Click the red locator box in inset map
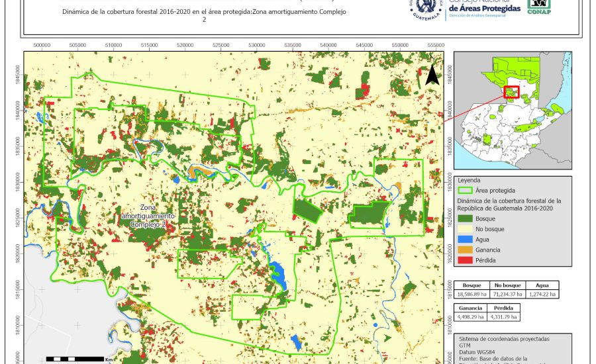 click(x=511, y=93)
